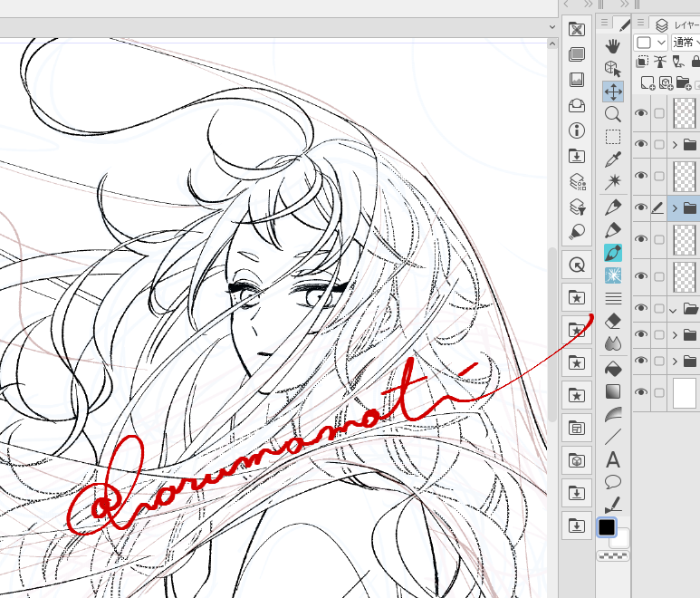Expand the folder just below opened folder

(x=675, y=335)
